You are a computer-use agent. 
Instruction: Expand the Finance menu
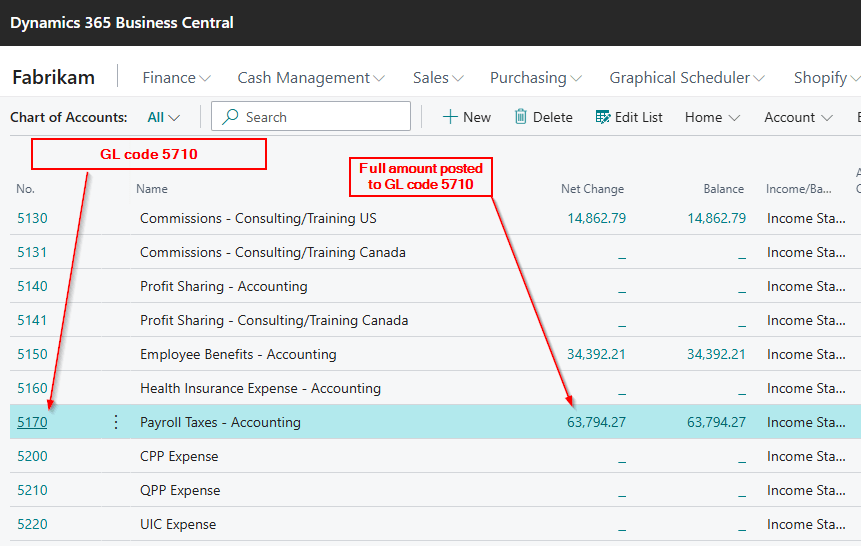click(176, 77)
